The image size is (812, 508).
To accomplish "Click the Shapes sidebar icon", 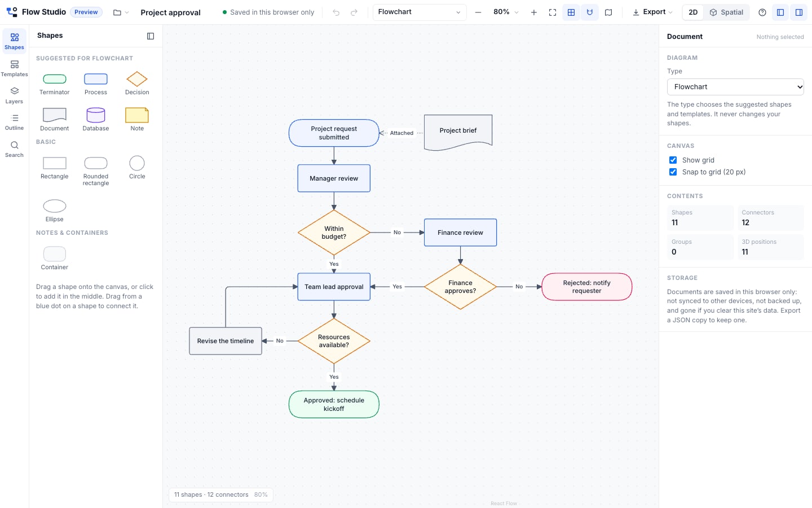I will point(14,41).
